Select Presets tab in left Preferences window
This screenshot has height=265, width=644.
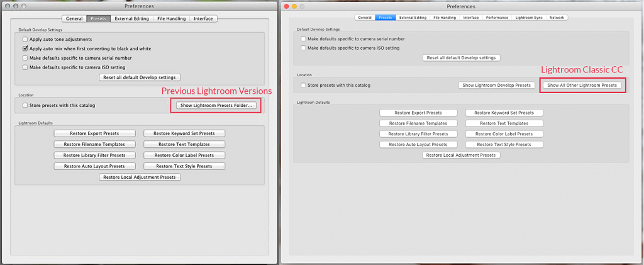tap(99, 18)
